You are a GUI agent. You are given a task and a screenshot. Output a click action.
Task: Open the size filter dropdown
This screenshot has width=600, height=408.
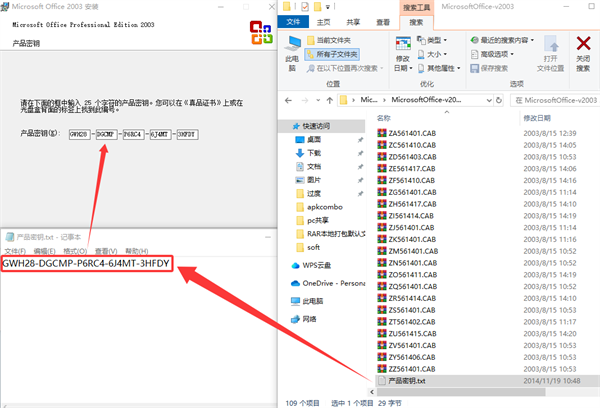pos(432,54)
